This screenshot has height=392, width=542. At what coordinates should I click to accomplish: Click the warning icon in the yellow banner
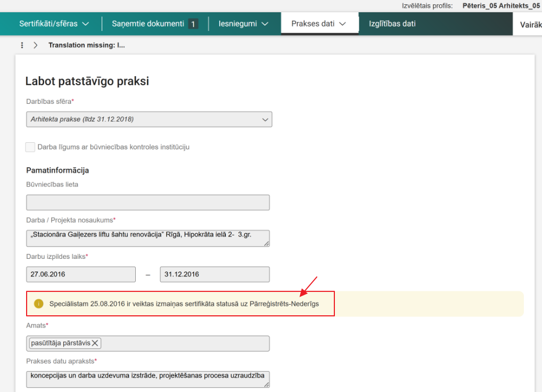[38, 304]
